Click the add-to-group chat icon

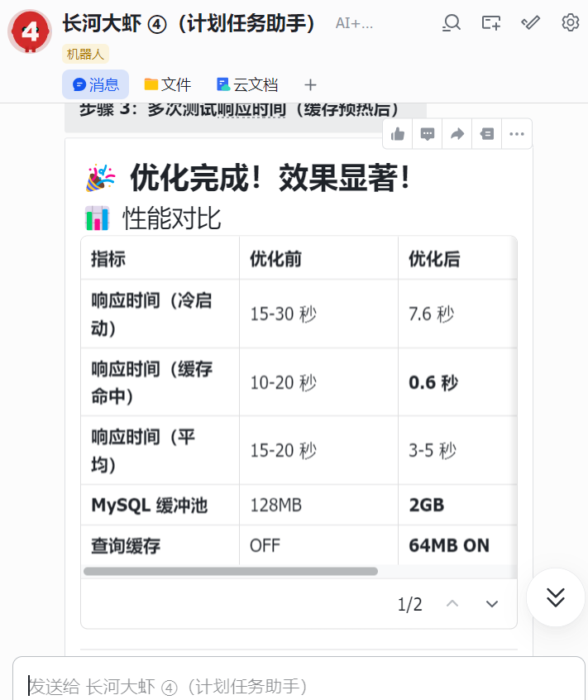[x=491, y=22]
